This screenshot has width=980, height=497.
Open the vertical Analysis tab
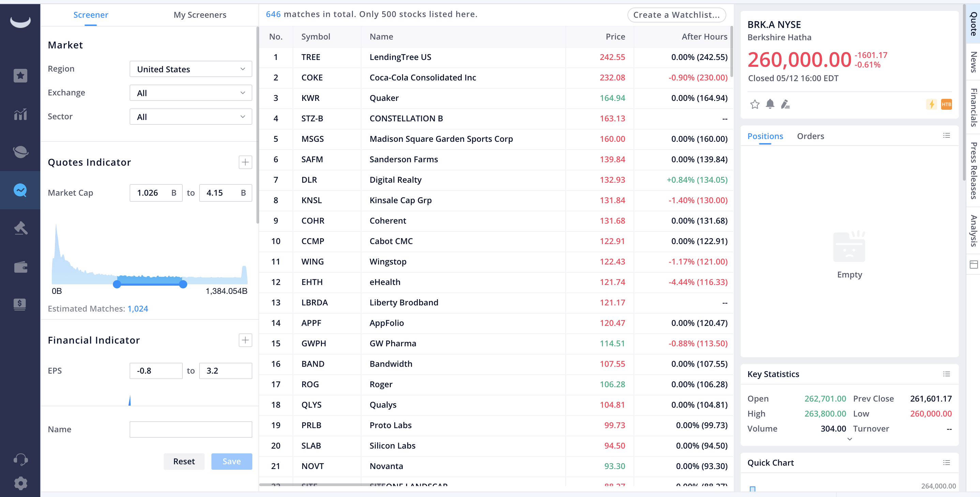coord(974,230)
